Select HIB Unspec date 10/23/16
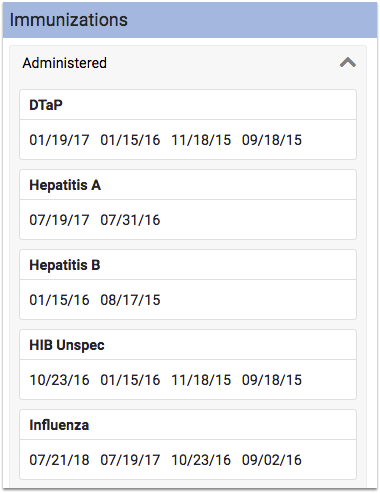This screenshot has width=380, height=493. click(x=59, y=380)
